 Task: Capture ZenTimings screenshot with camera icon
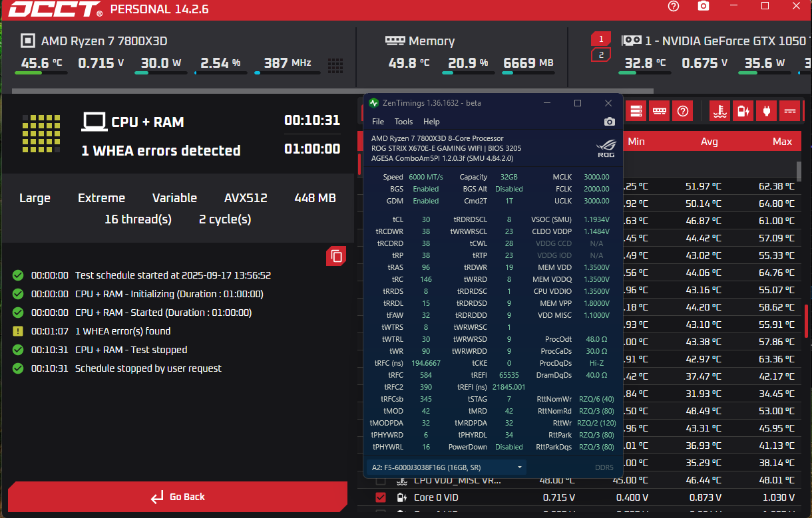pos(609,122)
